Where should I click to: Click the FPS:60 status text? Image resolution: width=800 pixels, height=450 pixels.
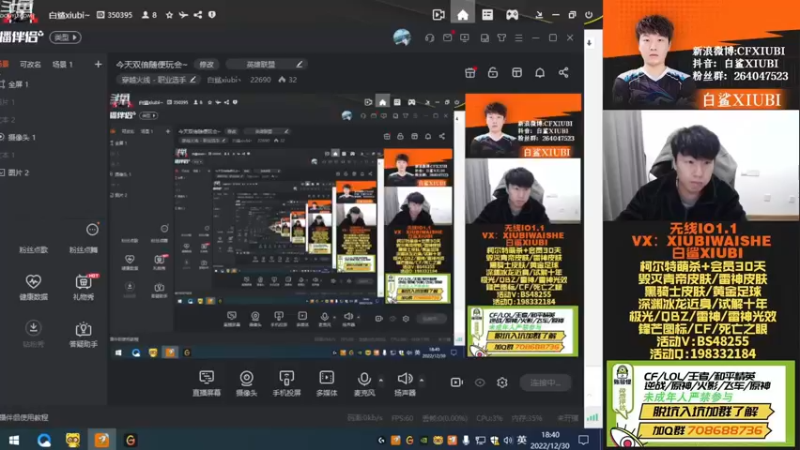point(402,418)
